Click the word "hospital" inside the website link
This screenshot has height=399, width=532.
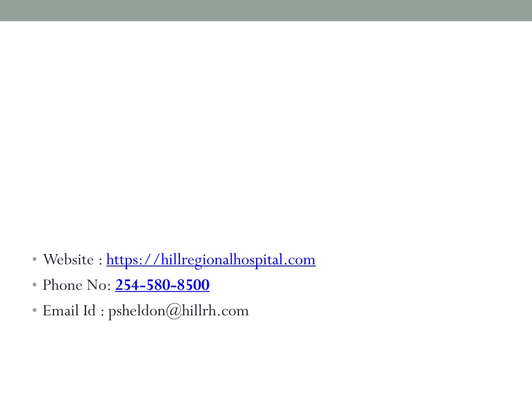click(260, 260)
